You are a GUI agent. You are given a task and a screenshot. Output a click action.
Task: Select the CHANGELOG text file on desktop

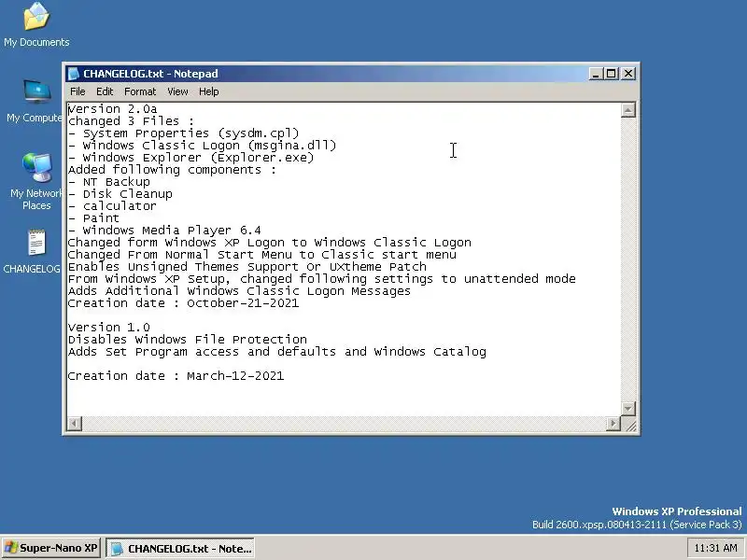click(x=33, y=251)
